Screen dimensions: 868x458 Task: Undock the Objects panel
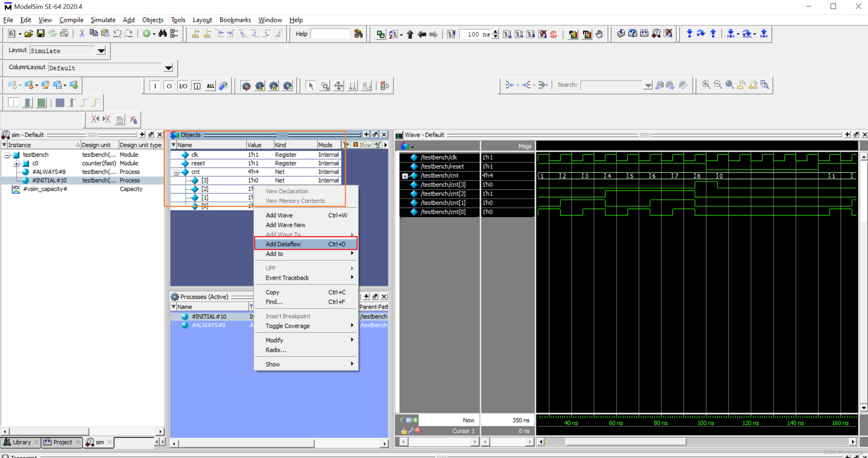coord(375,135)
